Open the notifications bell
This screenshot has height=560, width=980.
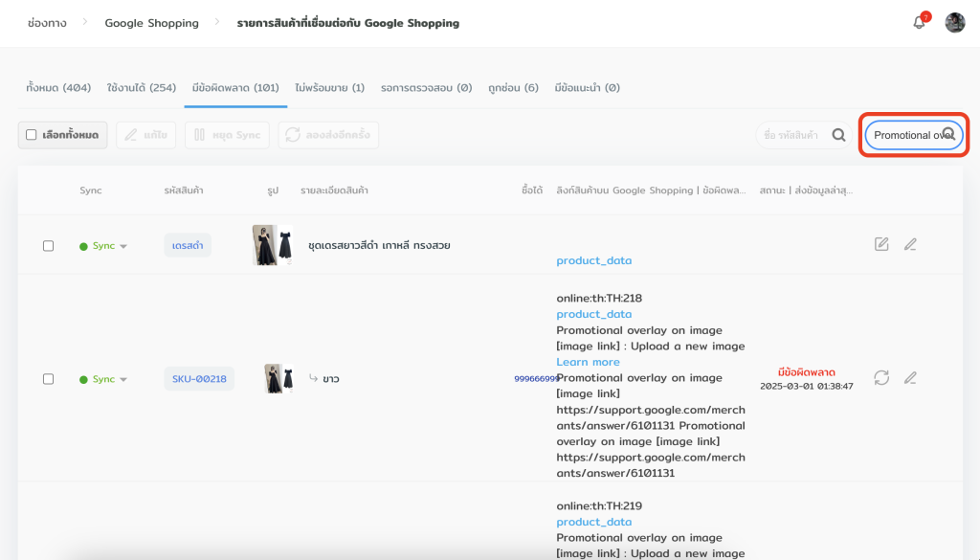[919, 23]
